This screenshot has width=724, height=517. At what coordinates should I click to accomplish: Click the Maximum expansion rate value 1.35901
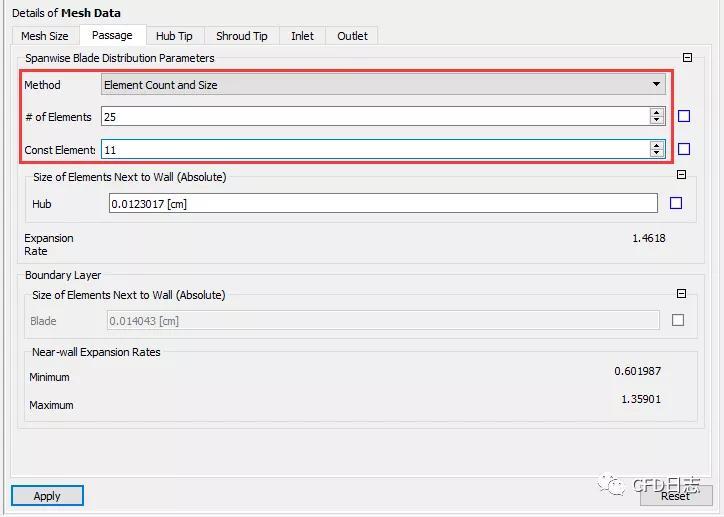[x=641, y=399]
